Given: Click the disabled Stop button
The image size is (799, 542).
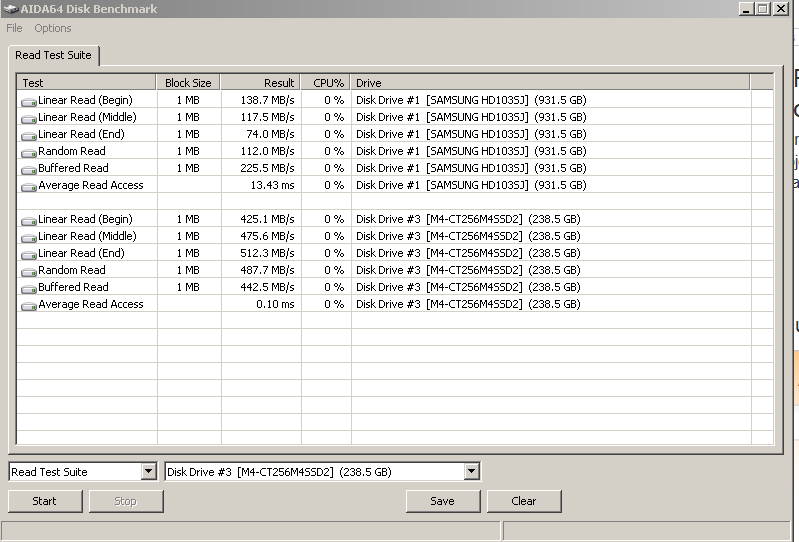Looking at the screenshot, I should tap(126, 501).
